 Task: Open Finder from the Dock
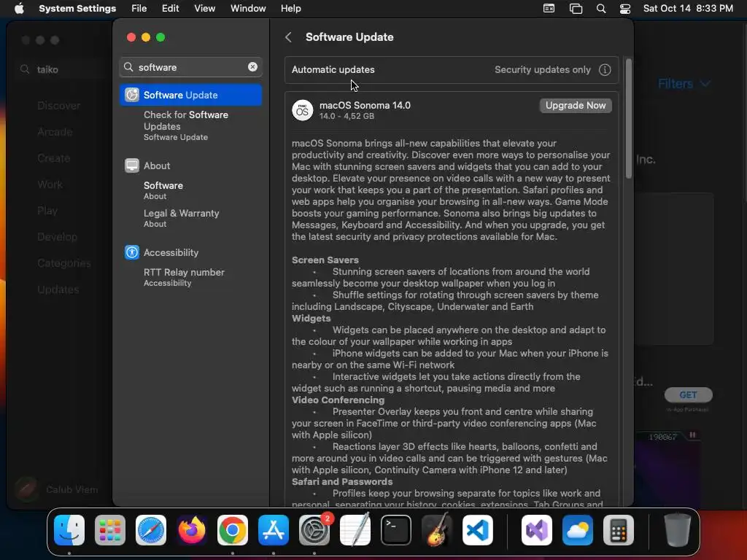[69, 530]
